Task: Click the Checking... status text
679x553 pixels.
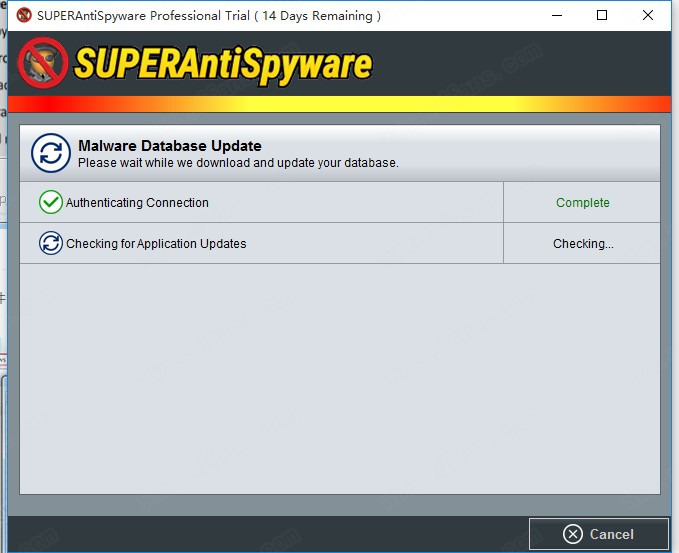Action: pyautogui.click(x=583, y=243)
